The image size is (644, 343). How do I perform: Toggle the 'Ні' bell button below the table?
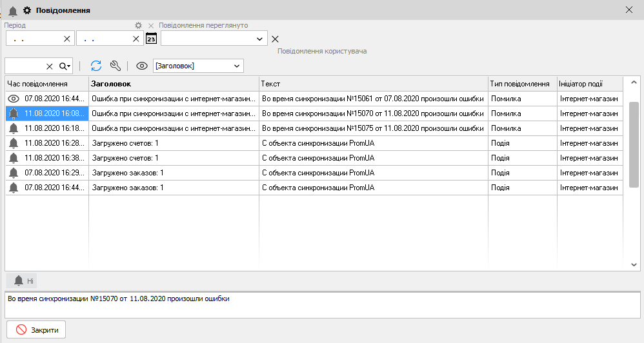(x=21, y=280)
